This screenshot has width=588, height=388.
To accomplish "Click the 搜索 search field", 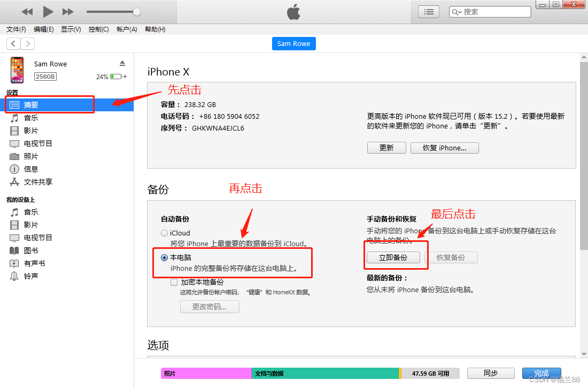I will 490,12.
